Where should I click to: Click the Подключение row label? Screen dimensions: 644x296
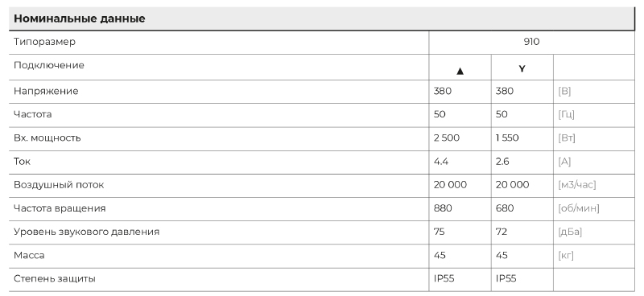(49, 65)
